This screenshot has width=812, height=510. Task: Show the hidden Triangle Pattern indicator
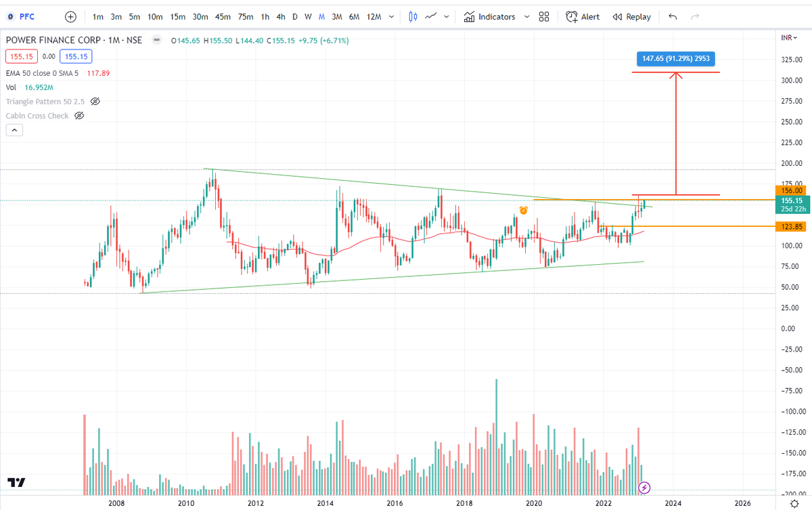tap(95, 101)
